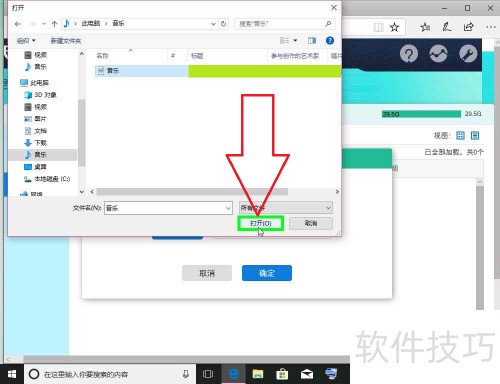Refresh the file dialog location
This screenshot has width=500, height=384.
(x=223, y=24)
